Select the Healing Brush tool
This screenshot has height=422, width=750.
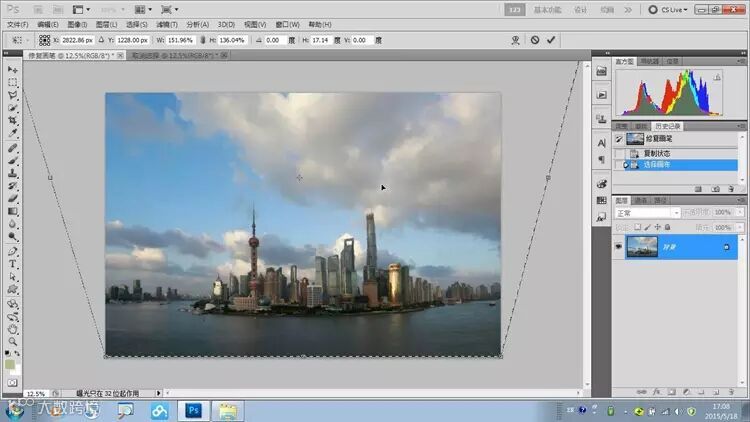pos(12,148)
